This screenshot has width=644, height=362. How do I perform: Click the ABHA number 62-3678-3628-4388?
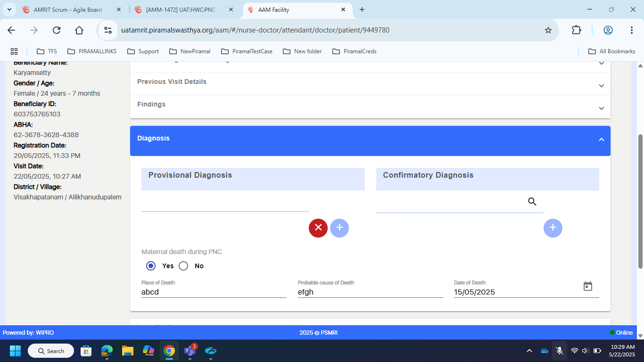click(x=46, y=135)
